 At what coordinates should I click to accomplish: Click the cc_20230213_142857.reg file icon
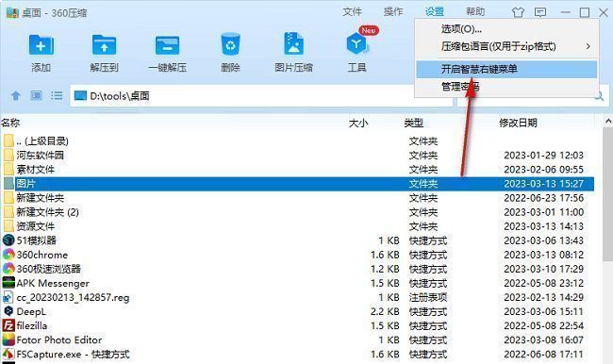8,297
